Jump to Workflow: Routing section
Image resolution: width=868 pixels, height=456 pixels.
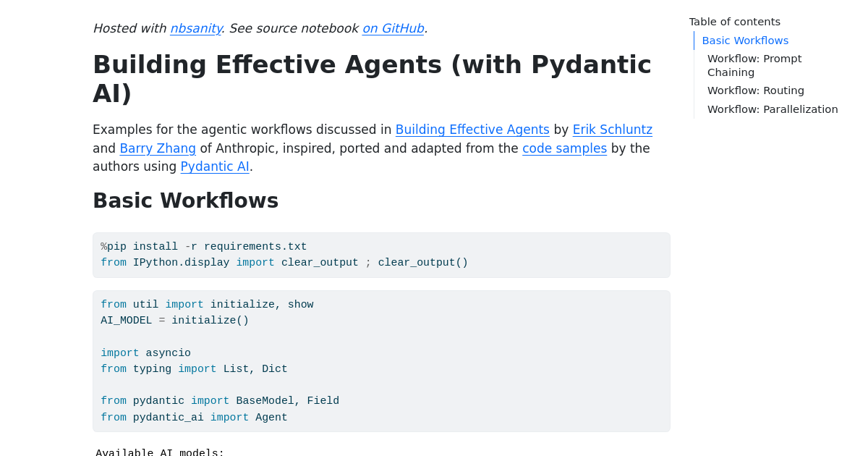tap(755, 90)
